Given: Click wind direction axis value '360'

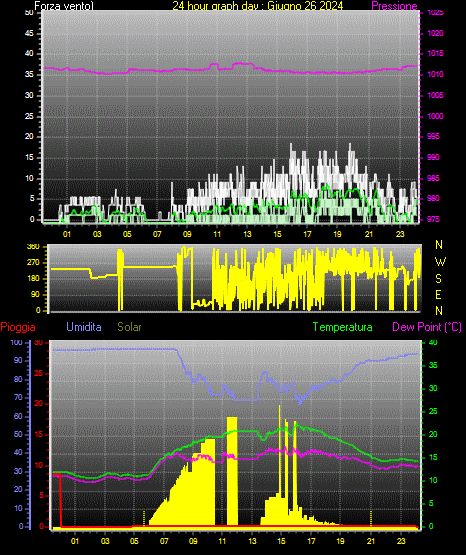Looking at the screenshot, I should pos(34,247).
